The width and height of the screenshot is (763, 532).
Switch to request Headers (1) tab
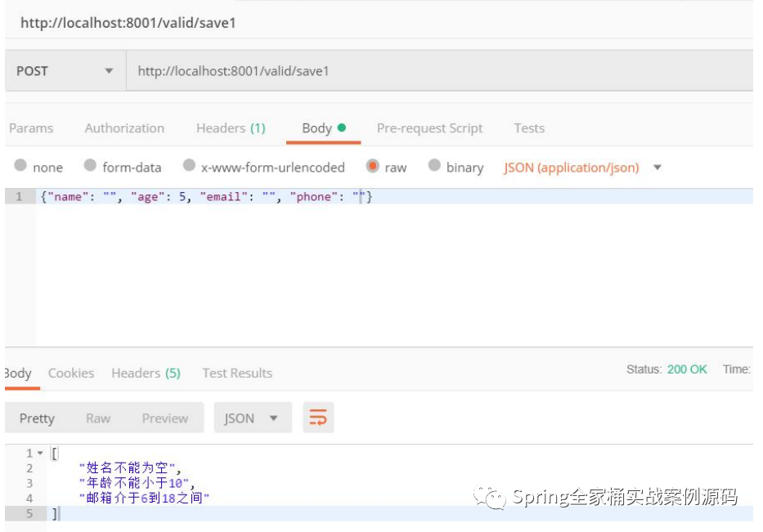pyautogui.click(x=231, y=128)
